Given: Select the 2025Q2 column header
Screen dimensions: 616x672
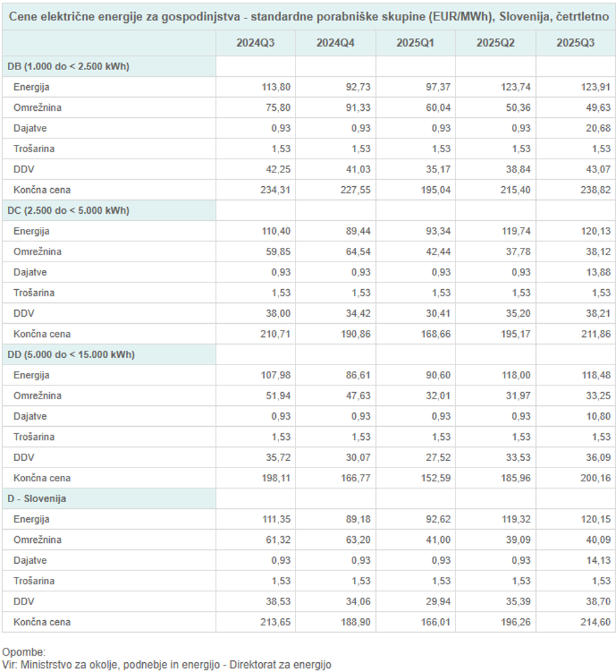Looking at the screenshot, I should pyautogui.click(x=495, y=43).
